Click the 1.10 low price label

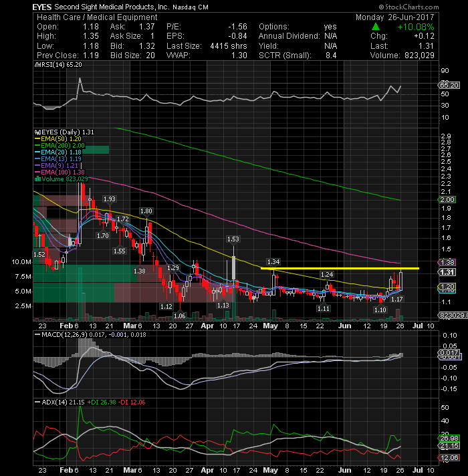[x=380, y=310]
